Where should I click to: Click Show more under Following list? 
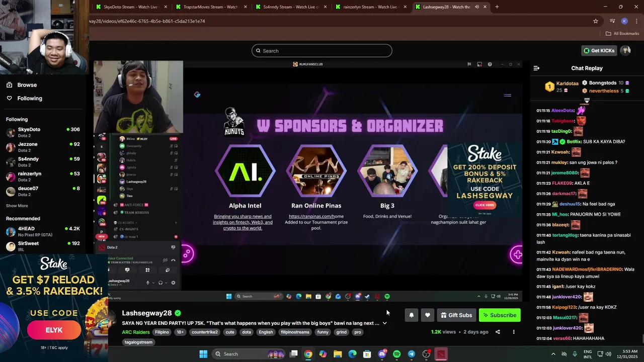(x=17, y=206)
